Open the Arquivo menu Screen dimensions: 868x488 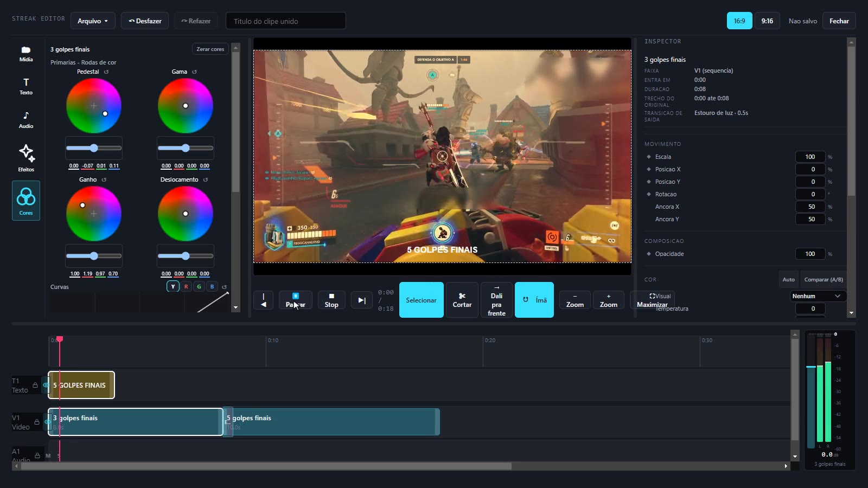[93, 21]
